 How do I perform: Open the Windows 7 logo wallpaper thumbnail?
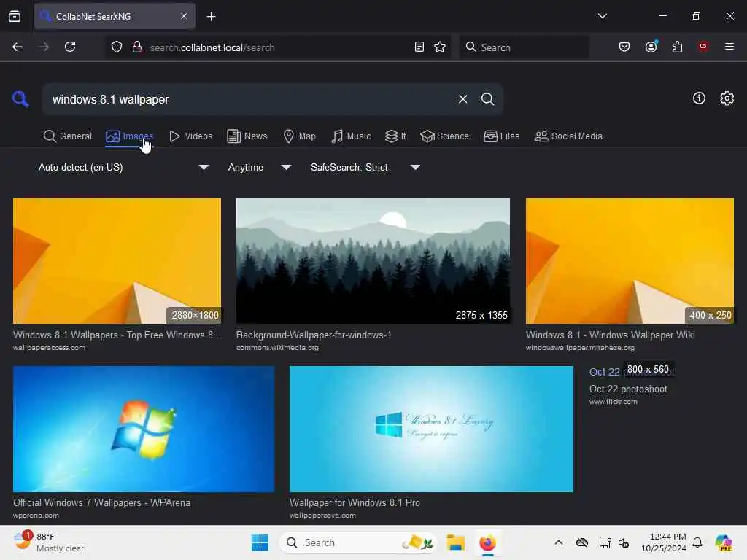[x=144, y=429]
